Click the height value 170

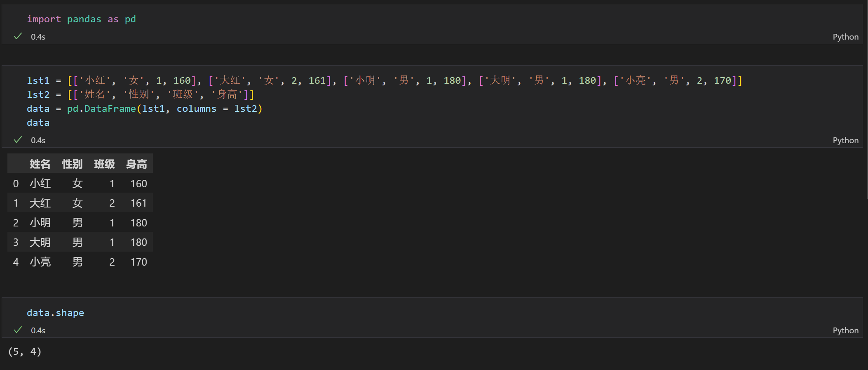138,262
